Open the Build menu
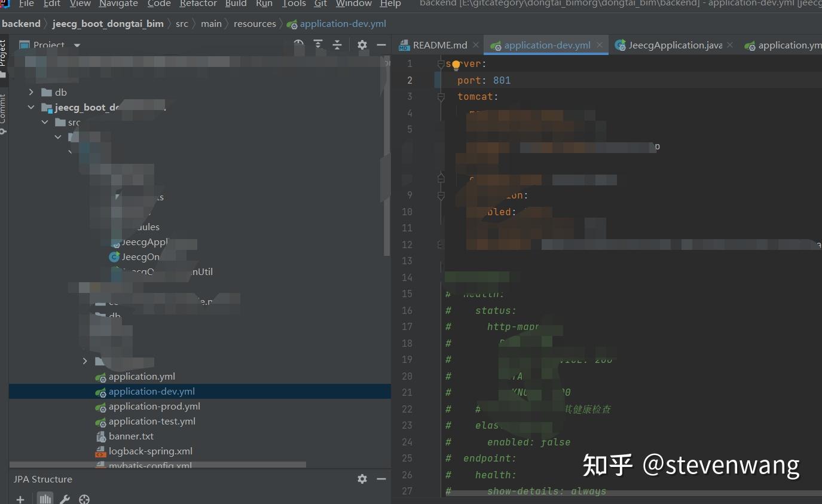822x504 pixels. (236, 4)
